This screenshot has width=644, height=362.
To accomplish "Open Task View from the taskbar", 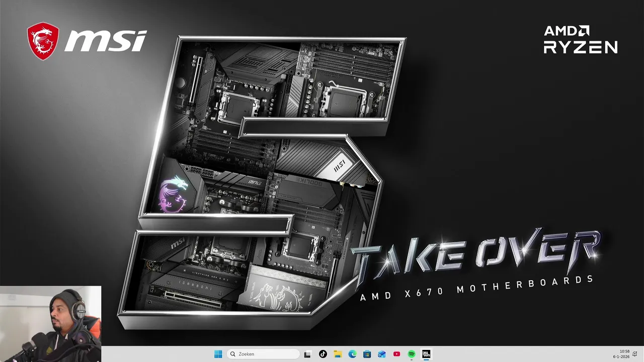I will 308,354.
